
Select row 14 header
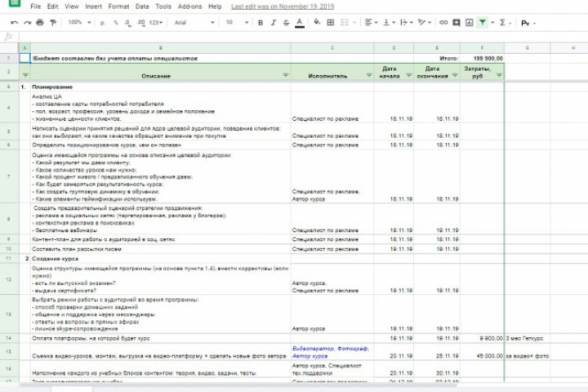click(9, 338)
